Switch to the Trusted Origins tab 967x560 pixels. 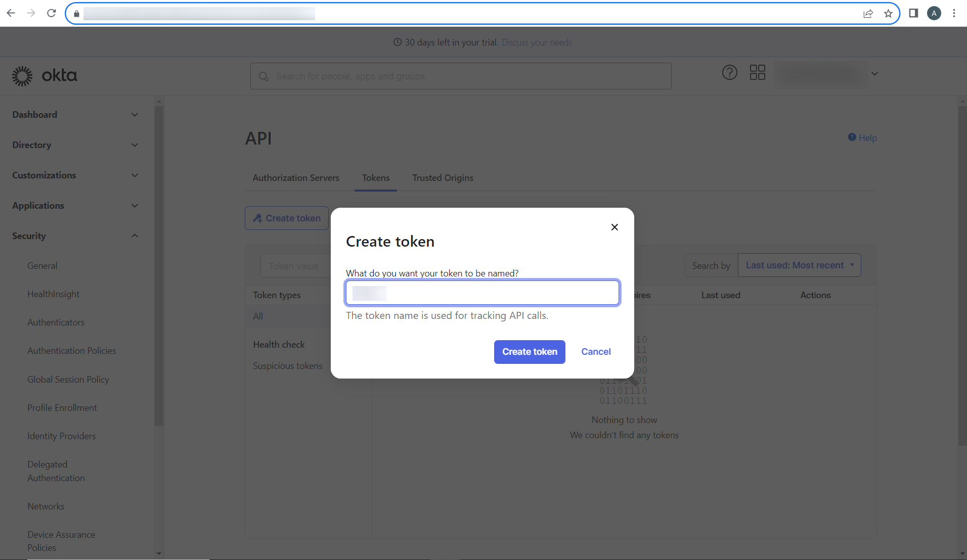[443, 178]
